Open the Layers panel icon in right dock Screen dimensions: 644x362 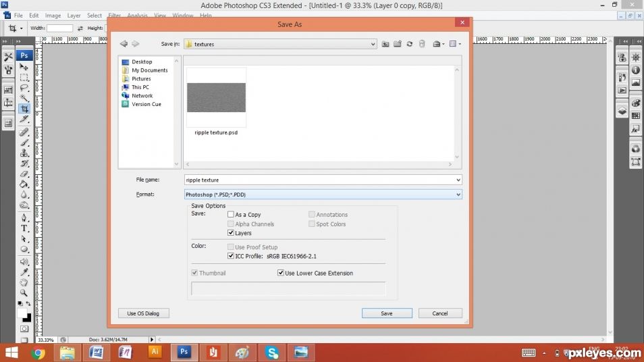(622, 111)
